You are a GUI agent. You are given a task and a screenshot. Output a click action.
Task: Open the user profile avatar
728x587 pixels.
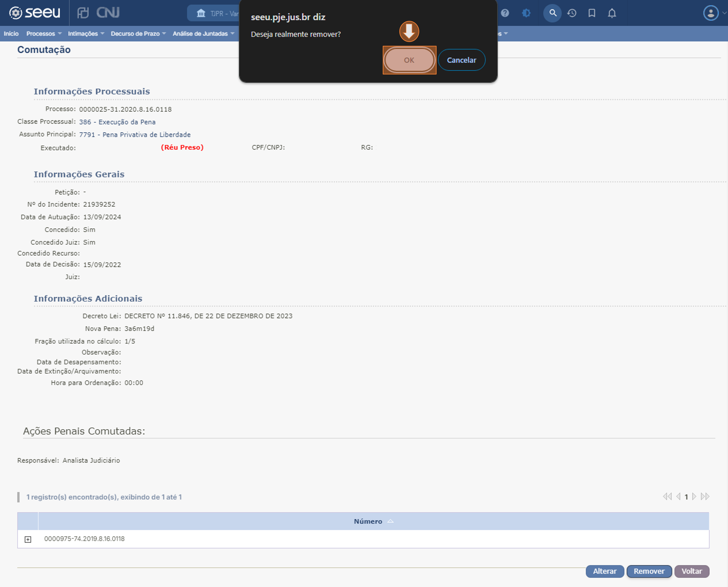coord(711,13)
